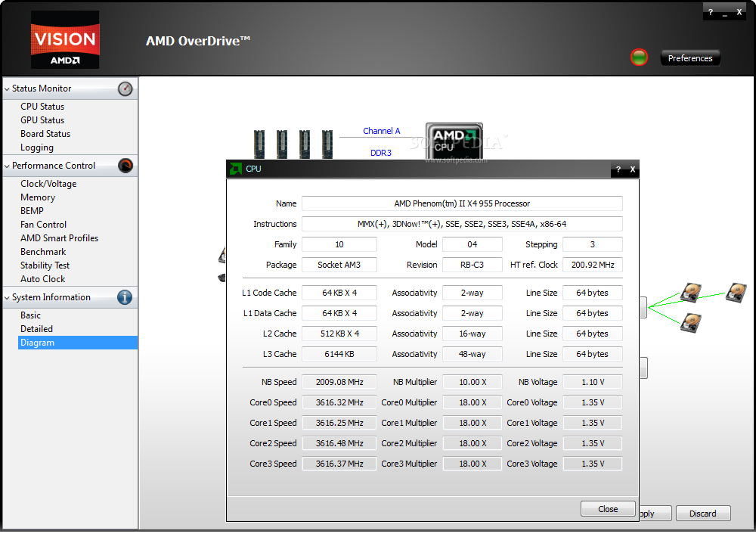The width and height of the screenshot is (756, 537).
Task: Click L3 Associativity value 48-way
Action: pyautogui.click(x=472, y=354)
